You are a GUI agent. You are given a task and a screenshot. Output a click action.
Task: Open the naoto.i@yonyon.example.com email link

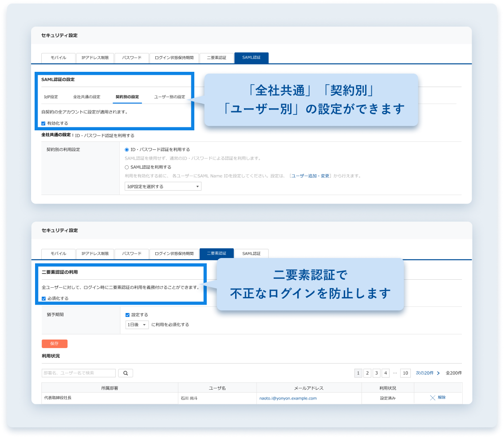coord(288,398)
